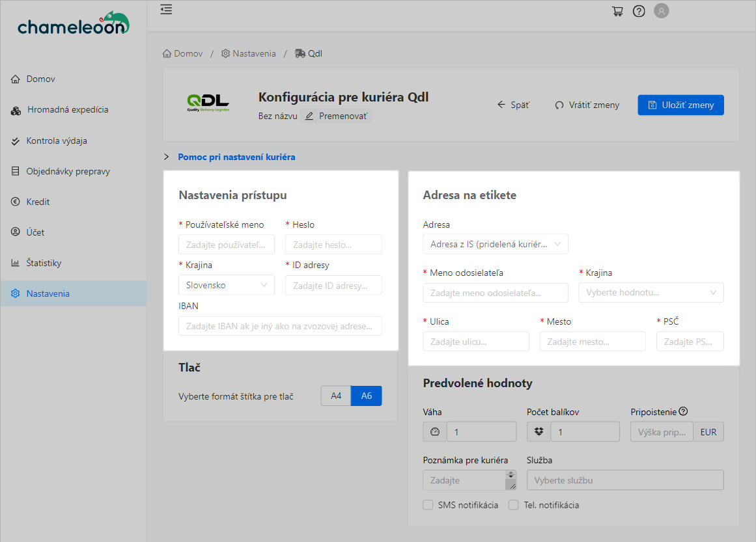756x542 pixels.
Task: Enable the SMS notifikácia checkbox
Action: point(428,505)
